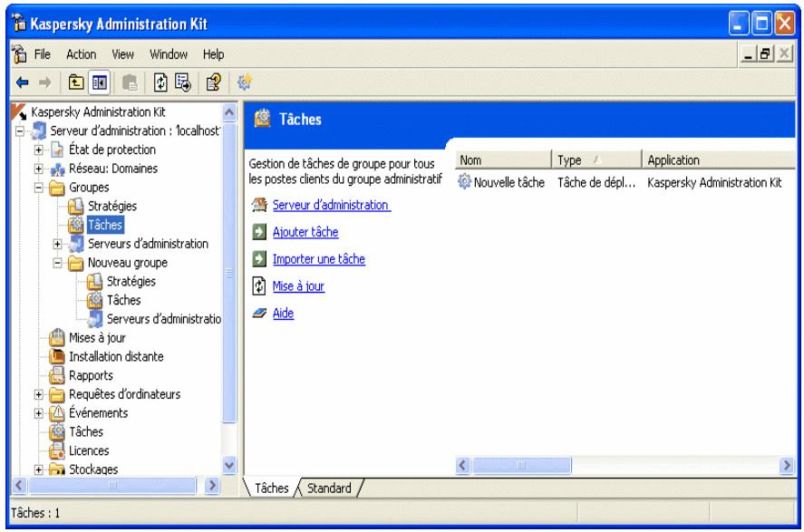The image size is (804, 532).
Task: Click the Refresh toolbar icon
Action: click(x=162, y=82)
